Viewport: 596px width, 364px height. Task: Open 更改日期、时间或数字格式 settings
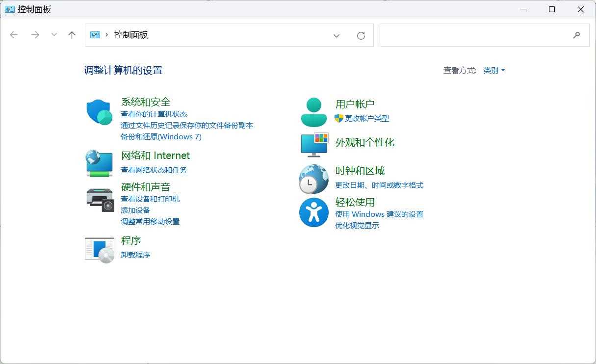(379, 185)
